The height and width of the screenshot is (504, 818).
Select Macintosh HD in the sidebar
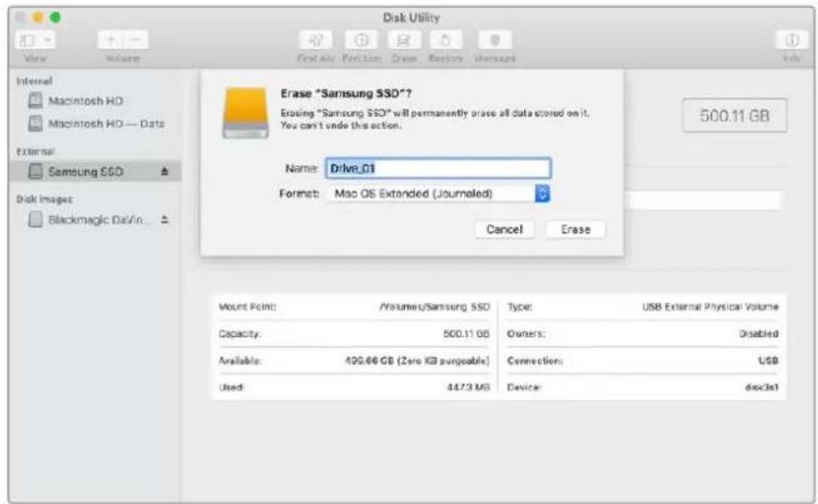pyautogui.click(x=85, y=100)
